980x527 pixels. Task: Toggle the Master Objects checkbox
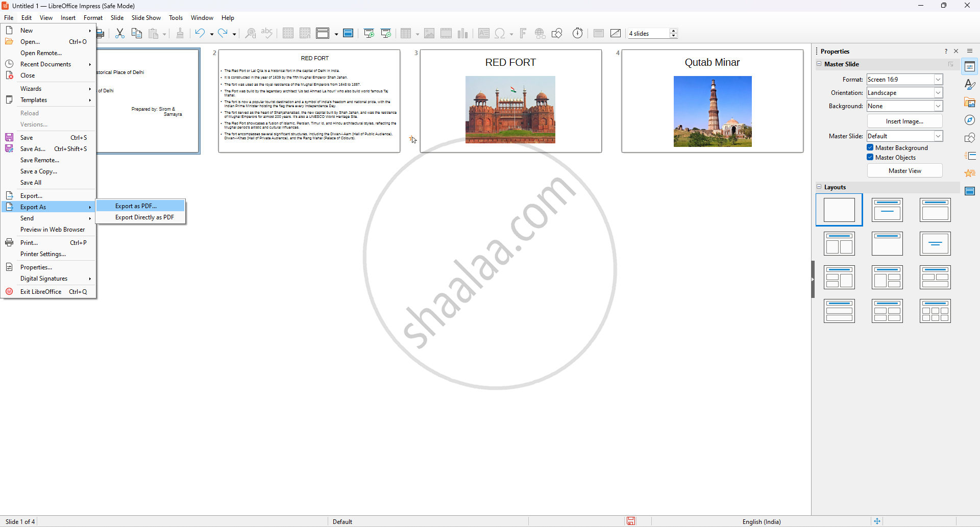click(870, 157)
